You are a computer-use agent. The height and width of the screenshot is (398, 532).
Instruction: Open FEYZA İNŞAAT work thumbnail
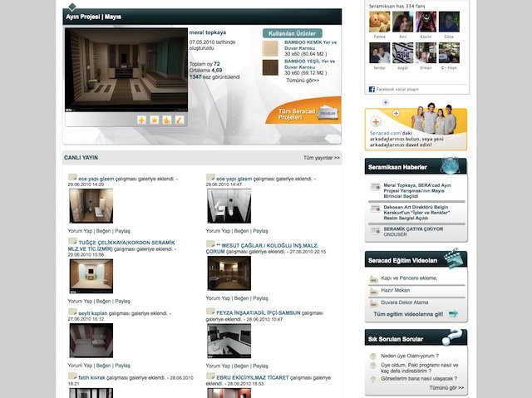pos(229,341)
